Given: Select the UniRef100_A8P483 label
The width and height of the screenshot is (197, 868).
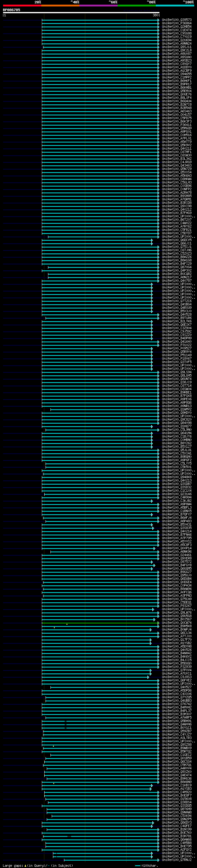Looking at the screenshot, I should pyautogui.click(x=177, y=521).
